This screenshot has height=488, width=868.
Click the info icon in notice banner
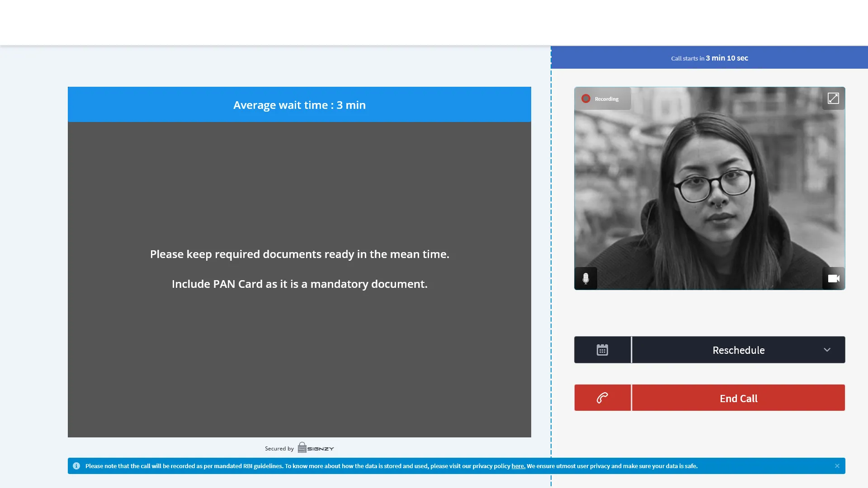(76, 466)
